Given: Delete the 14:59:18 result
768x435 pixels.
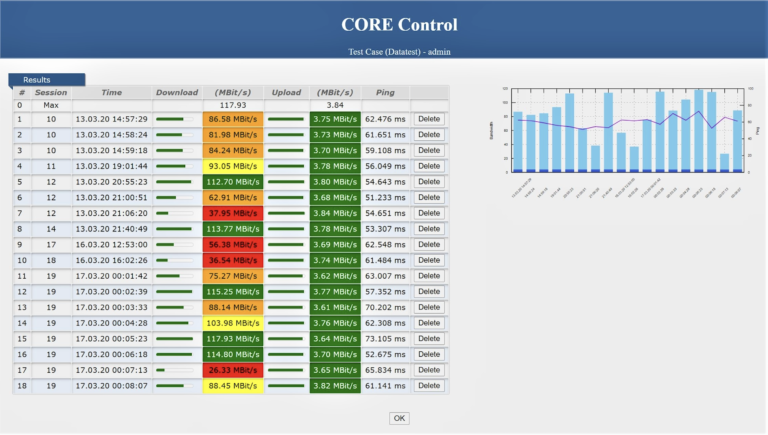Looking at the screenshot, I should pos(429,150).
